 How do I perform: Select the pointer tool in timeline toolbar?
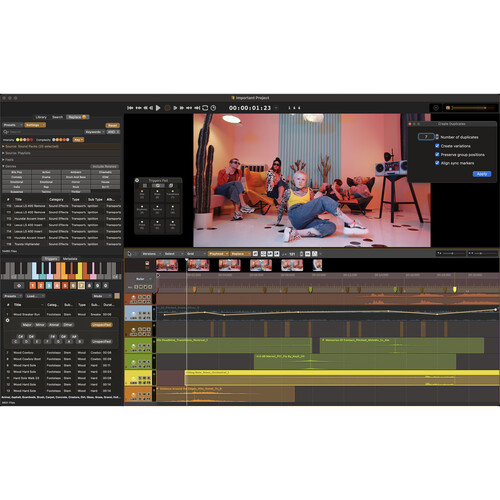(130, 254)
